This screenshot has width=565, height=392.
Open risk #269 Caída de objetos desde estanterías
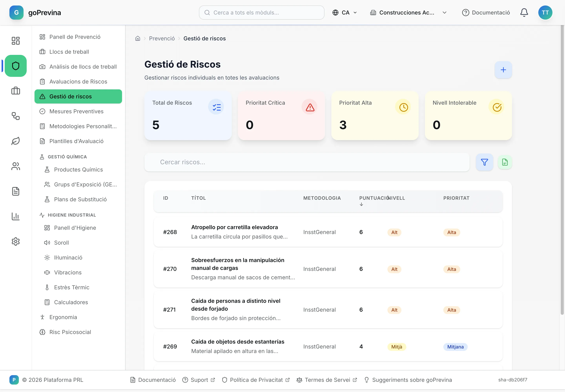328,347
